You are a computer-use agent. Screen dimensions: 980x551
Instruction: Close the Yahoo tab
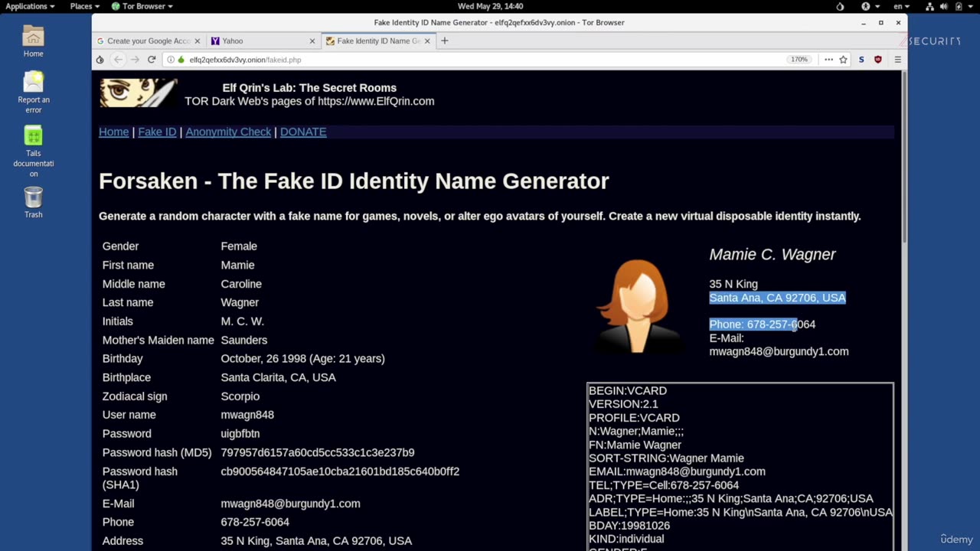coord(312,41)
